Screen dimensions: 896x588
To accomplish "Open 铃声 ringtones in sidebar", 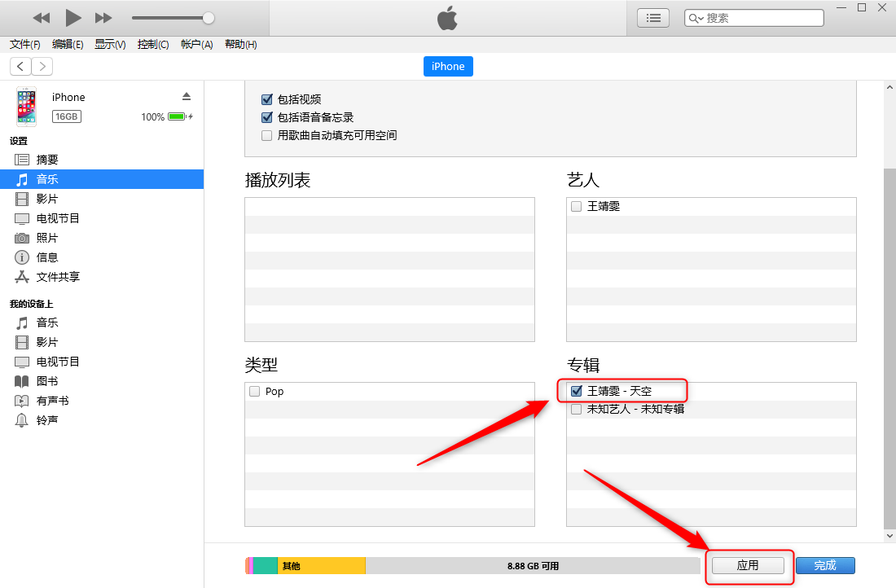I will click(102, 420).
